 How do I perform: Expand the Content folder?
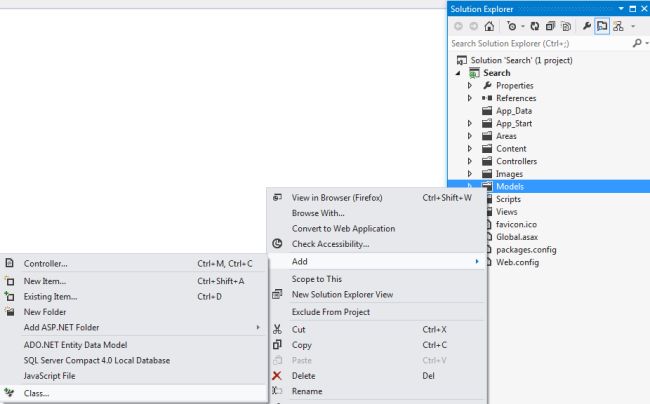tap(469, 149)
